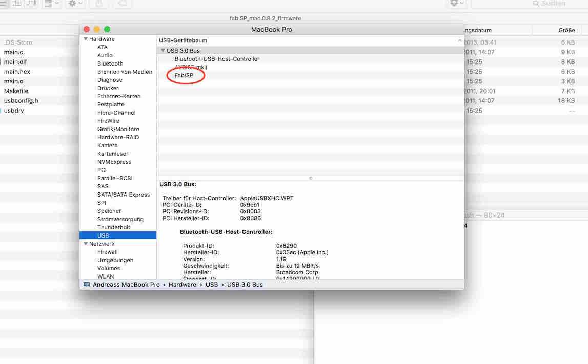Open NVMExpress category
588x364 pixels.
(x=114, y=162)
